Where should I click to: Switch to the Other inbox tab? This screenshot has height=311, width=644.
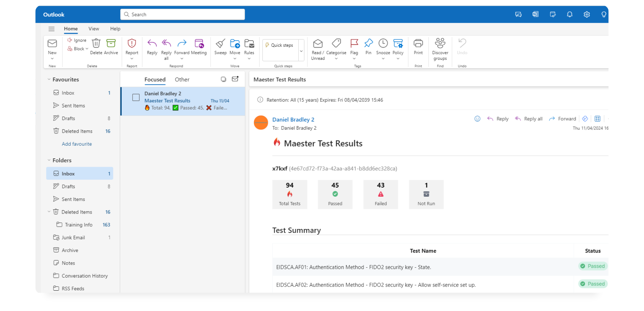coord(182,80)
